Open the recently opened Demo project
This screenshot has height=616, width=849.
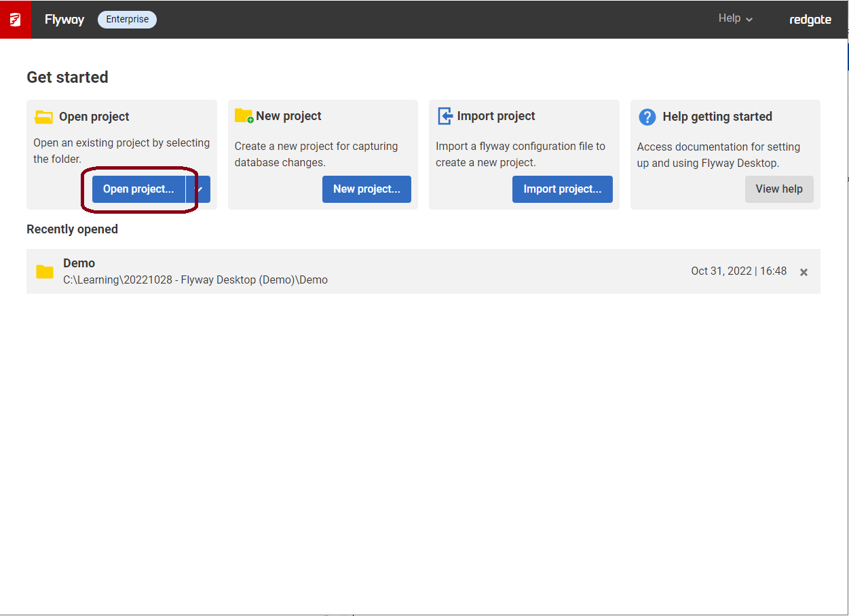click(423, 271)
